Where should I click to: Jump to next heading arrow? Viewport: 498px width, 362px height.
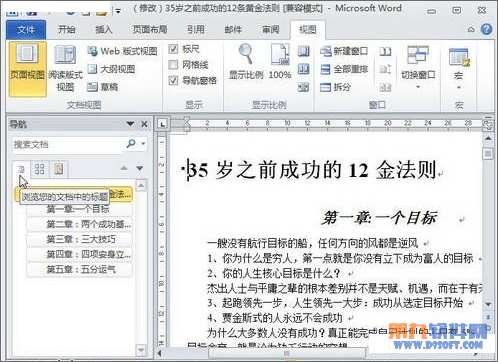(x=140, y=168)
